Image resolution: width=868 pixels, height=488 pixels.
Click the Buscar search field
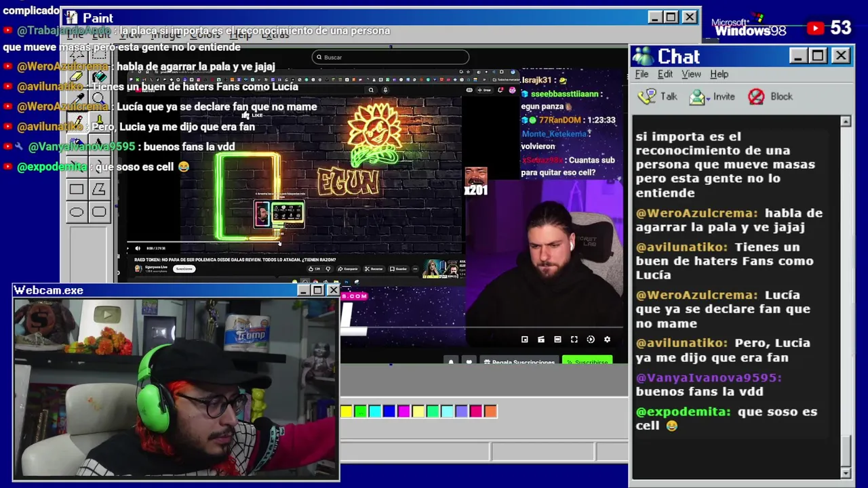click(391, 57)
